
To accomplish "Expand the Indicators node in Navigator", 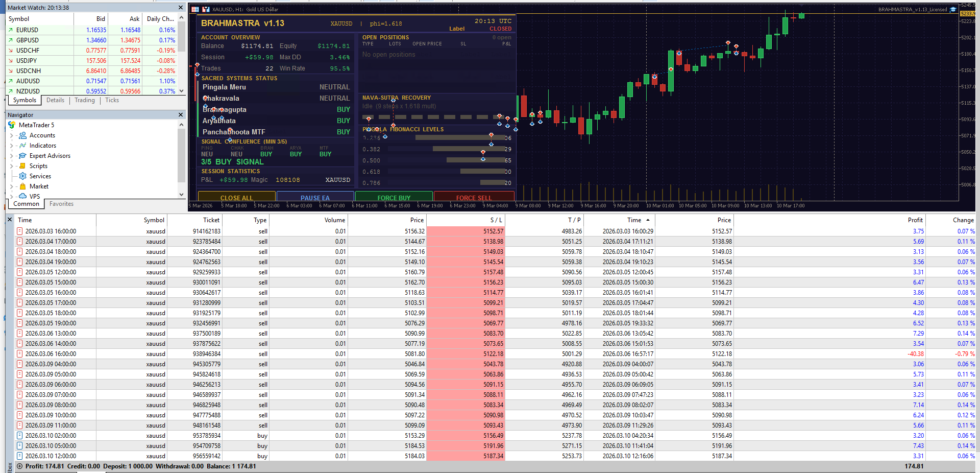I will (x=12, y=146).
